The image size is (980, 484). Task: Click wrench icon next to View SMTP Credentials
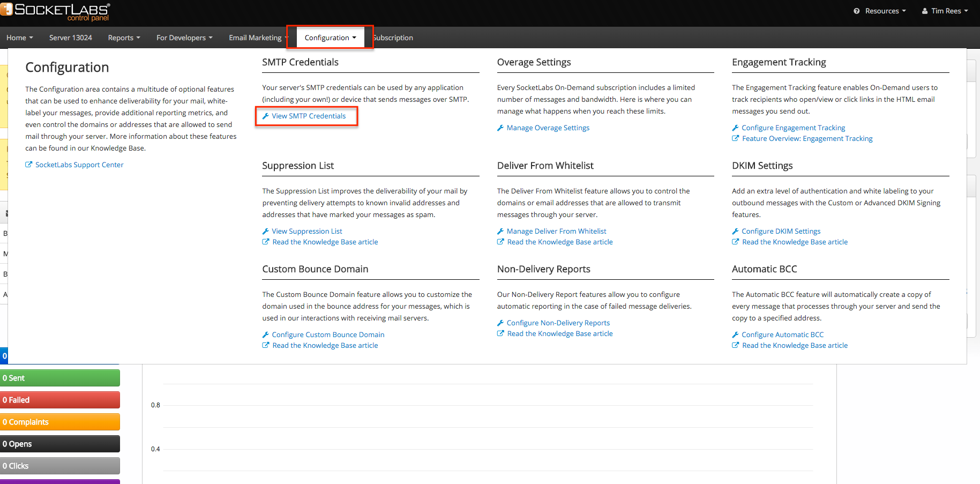point(265,116)
